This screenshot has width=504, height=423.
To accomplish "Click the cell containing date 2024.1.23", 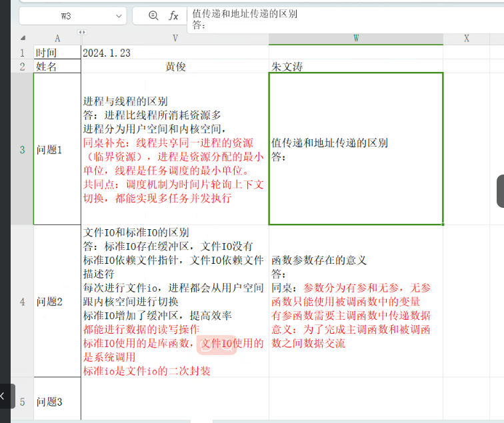I will coord(175,53).
